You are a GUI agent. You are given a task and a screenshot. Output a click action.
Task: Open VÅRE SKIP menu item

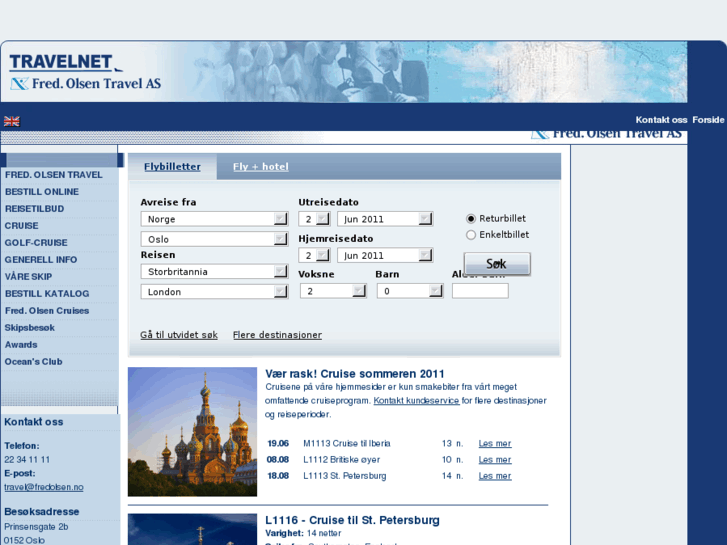tap(28, 277)
